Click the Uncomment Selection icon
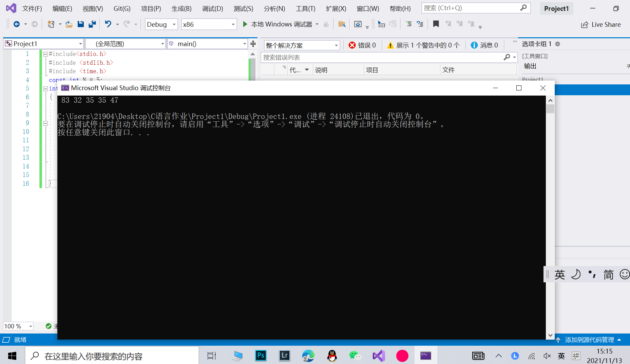This screenshot has height=364, width=630. click(x=420, y=24)
